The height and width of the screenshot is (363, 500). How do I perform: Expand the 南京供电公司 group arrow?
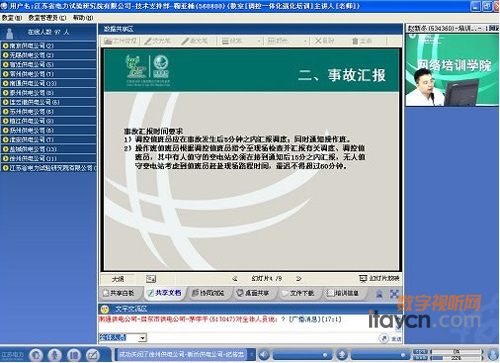(5, 46)
